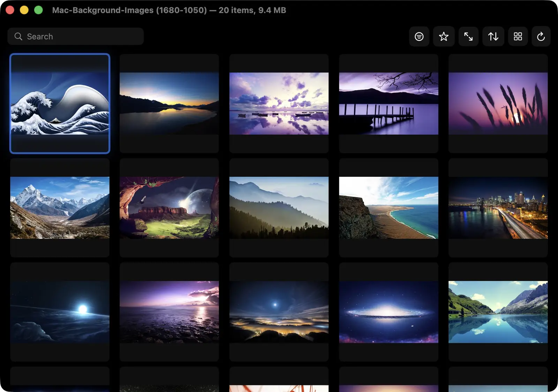Select the alpine lake reflection thumbnail
The width and height of the screenshot is (558, 392).
498,312
